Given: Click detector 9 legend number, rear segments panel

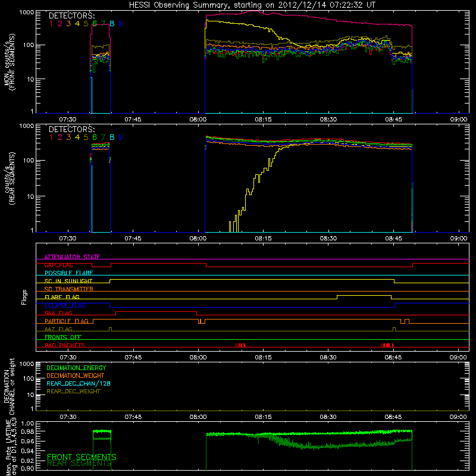Looking at the screenshot, I should click(x=121, y=137).
